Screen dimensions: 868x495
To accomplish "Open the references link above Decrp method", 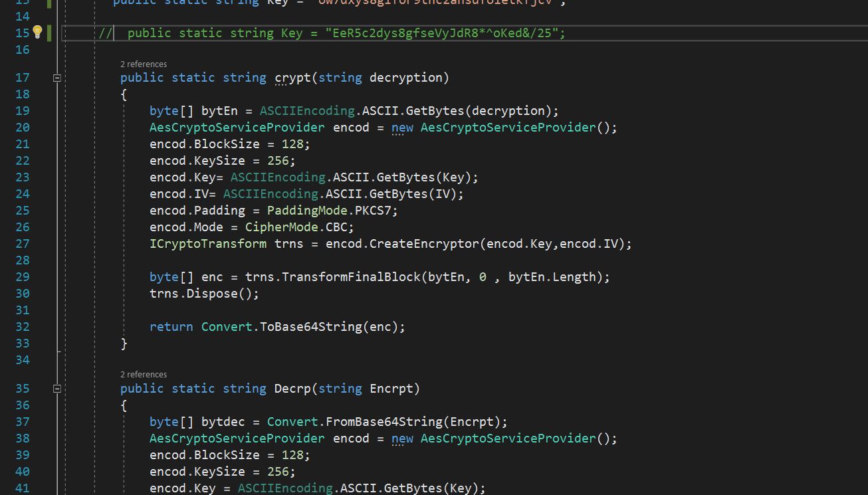I will click(144, 375).
